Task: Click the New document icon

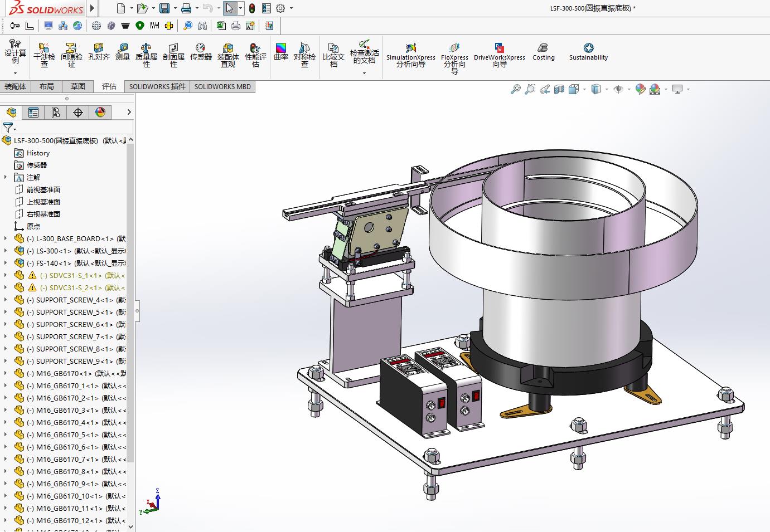Action: tap(121, 8)
